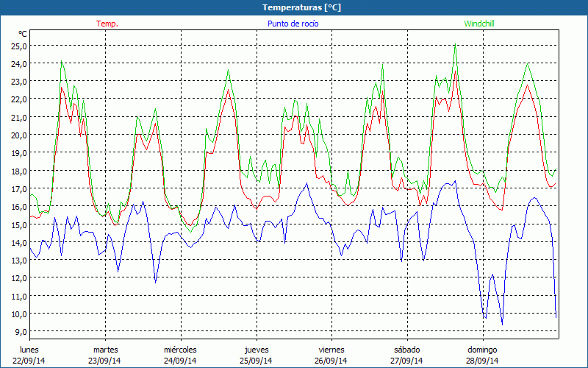
Task: Click the 10,0 value on the temperature axis
Action: [18, 314]
